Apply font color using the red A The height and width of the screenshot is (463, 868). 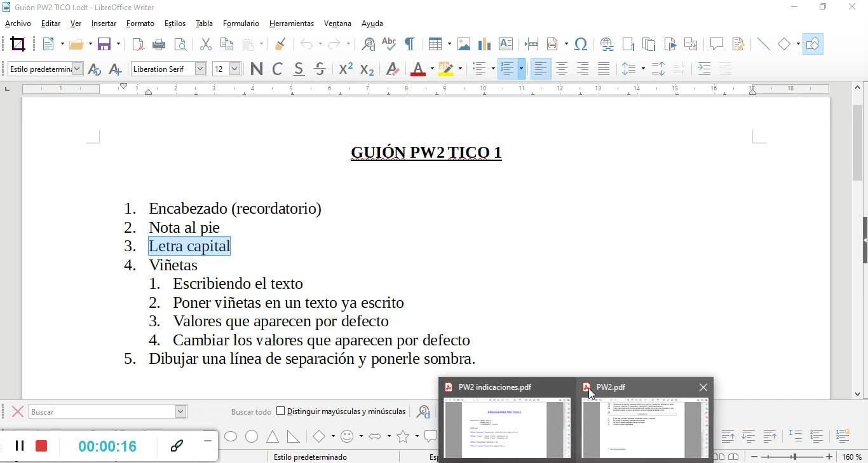(x=418, y=69)
